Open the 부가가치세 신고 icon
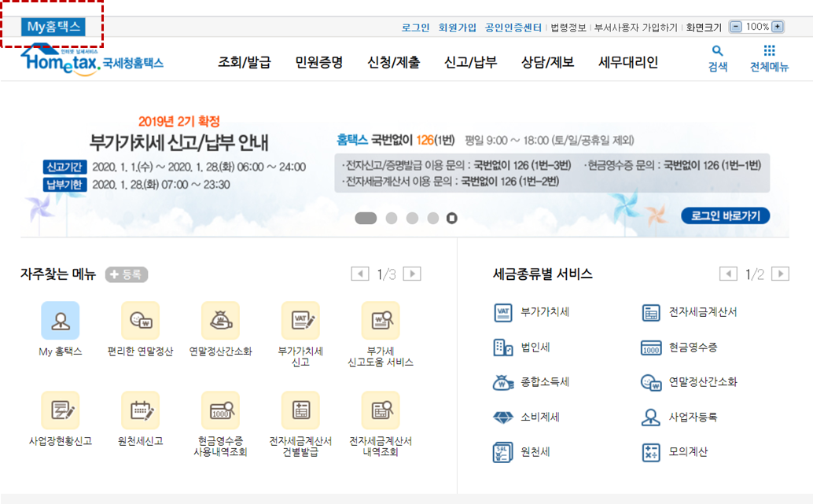This screenshot has height=504, width=813. click(x=300, y=321)
